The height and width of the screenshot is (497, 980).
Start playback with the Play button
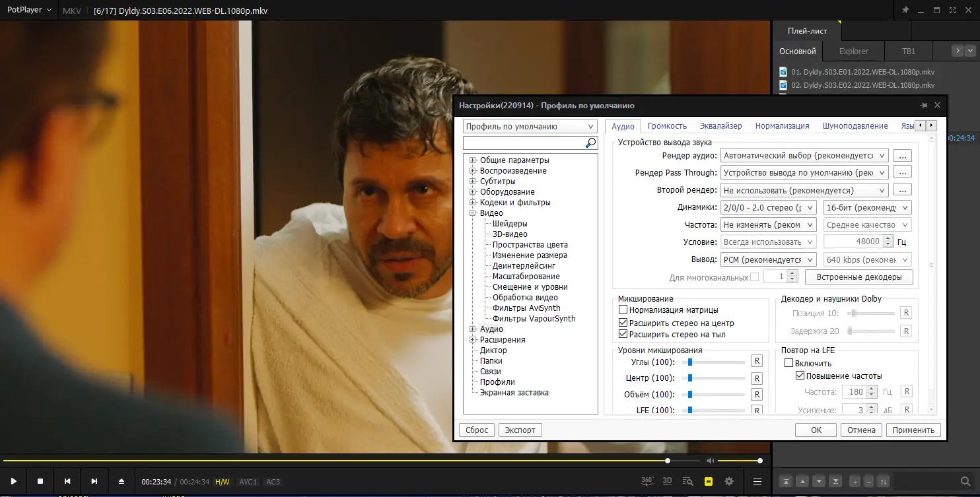[13, 481]
